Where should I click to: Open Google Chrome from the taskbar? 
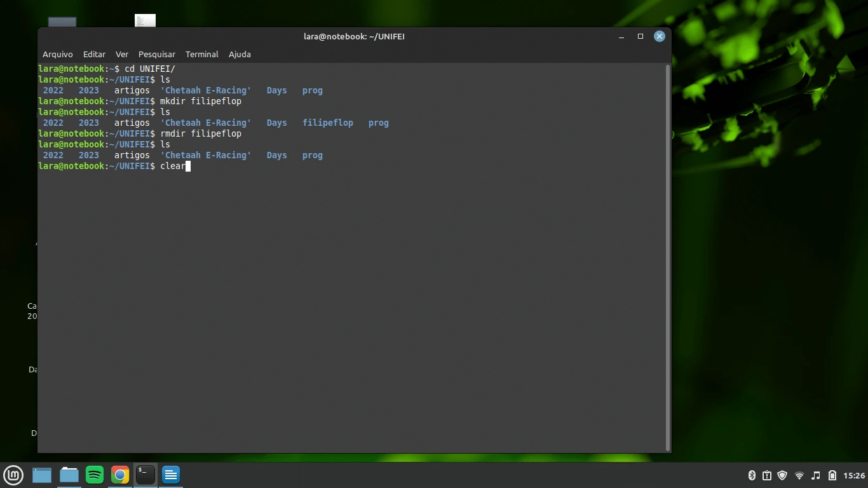(x=120, y=475)
